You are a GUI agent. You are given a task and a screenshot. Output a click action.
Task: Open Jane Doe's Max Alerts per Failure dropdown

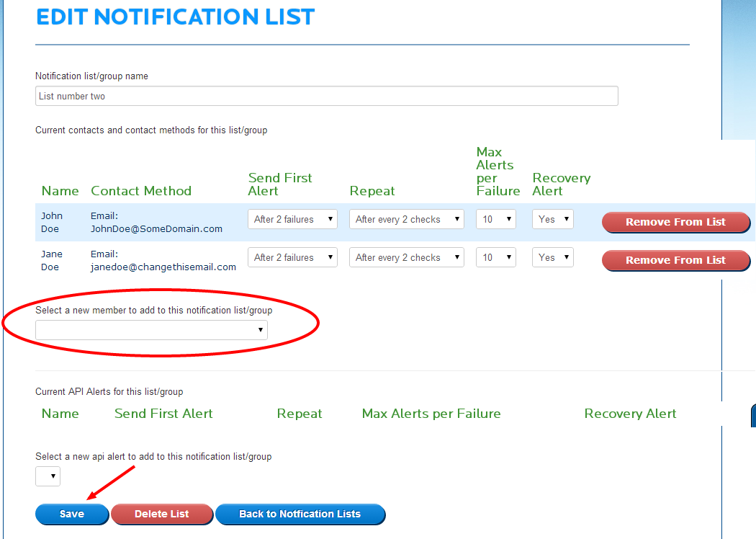[x=495, y=257]
